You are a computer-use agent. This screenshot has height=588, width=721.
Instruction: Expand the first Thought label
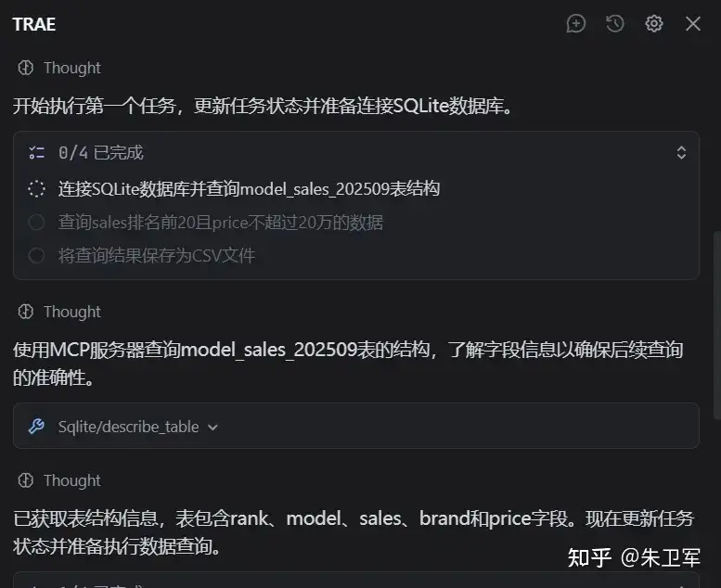(72, 68)
